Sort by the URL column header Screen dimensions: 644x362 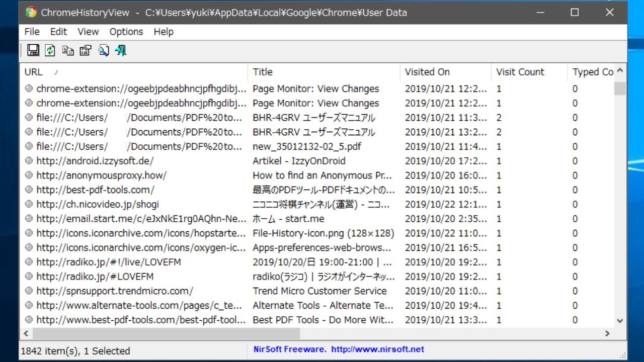(x=134, y=72)
